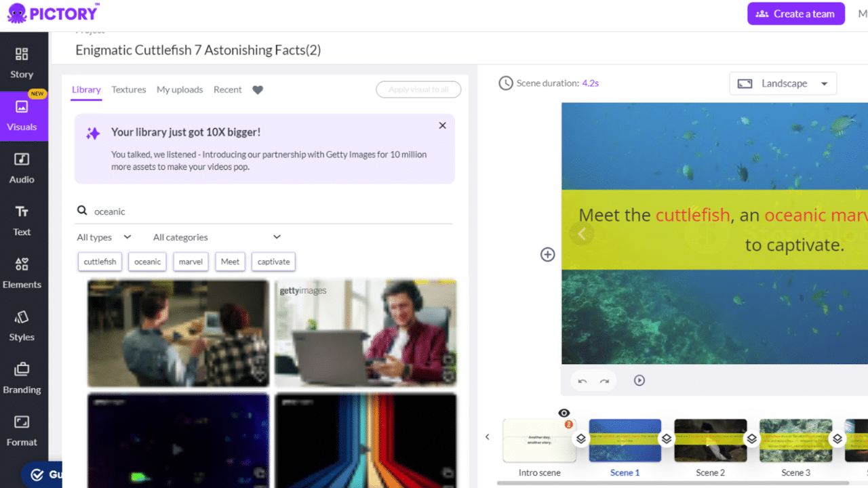Screen dimensions: 868x488
Task: Play the scene preview
Action: tap(639, 380)
